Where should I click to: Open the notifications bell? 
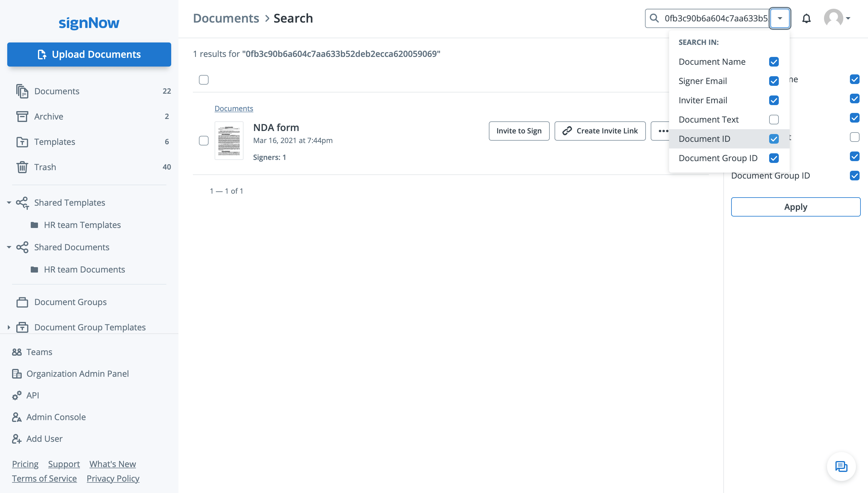pyautogui.click(x=806, y=18)
